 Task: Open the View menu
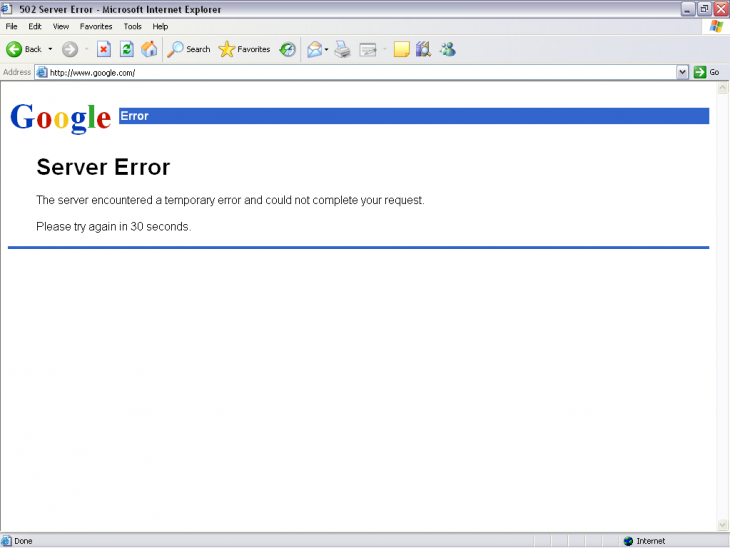tap(61, 27)
